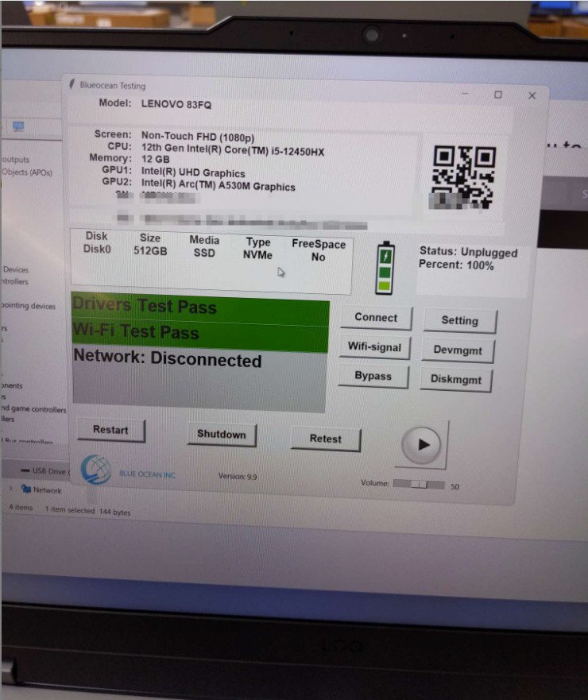Click the monitor icon in background window
The width and height of the screenshot is (588, 700).
18,126
